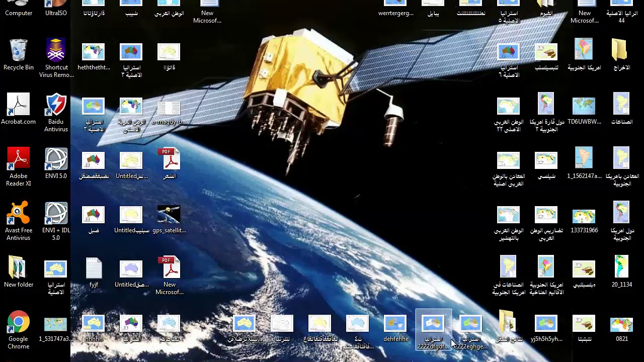Launch Google Chrome
Screen dimensions: 644x362
coord(19,330)
